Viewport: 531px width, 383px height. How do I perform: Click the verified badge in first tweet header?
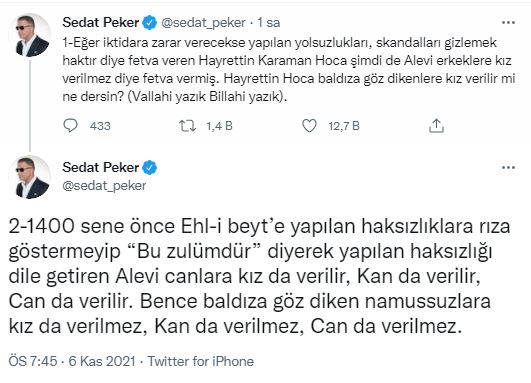(x=149, y=23)
